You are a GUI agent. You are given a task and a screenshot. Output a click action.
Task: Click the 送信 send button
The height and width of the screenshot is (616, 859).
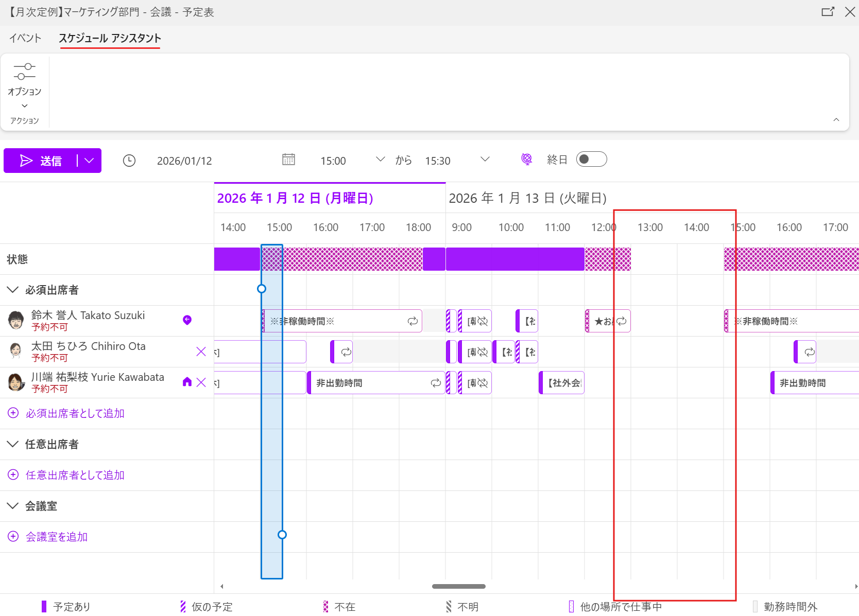41,161
